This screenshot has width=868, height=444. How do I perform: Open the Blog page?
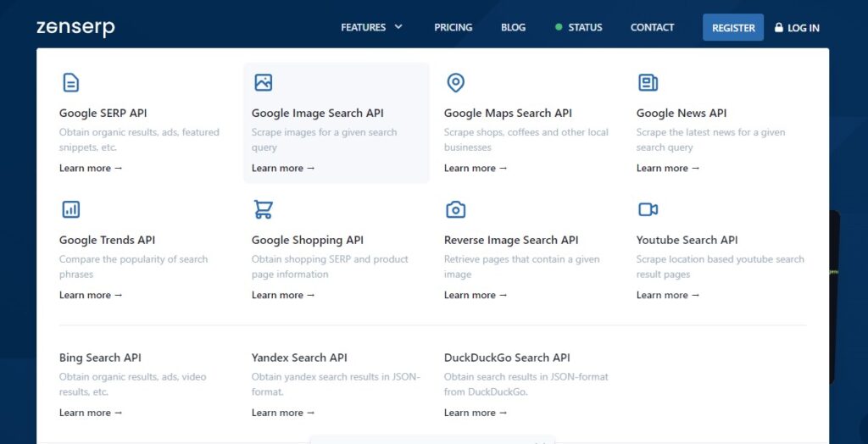click(x=513, y=27)
